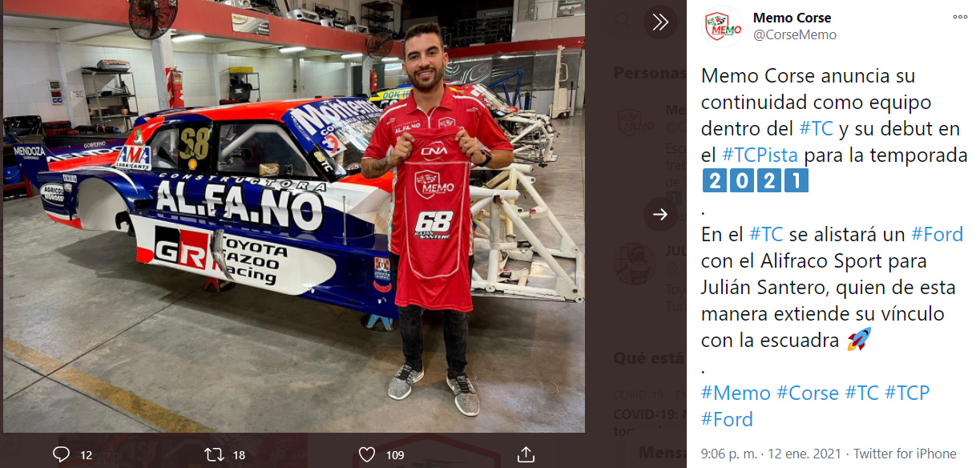
Task: Click the #Corse hashtag at the bottom
Action: (808, 393)
